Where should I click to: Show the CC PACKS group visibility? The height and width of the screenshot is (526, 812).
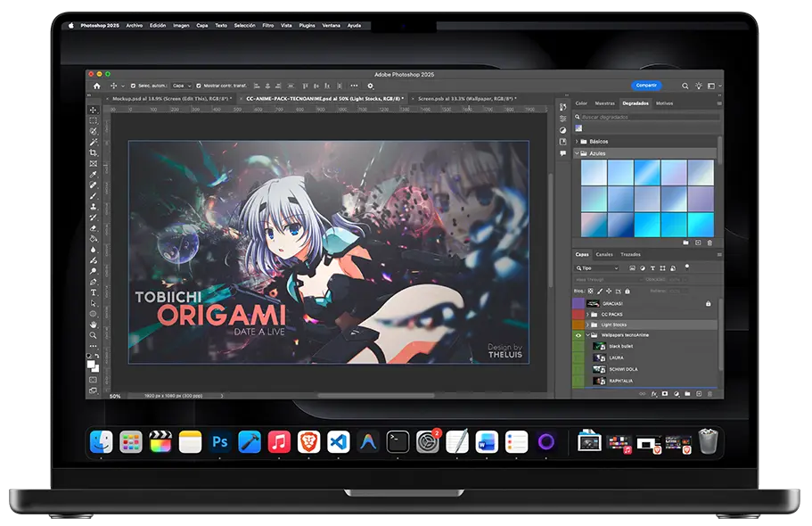[x=578, y=315]
